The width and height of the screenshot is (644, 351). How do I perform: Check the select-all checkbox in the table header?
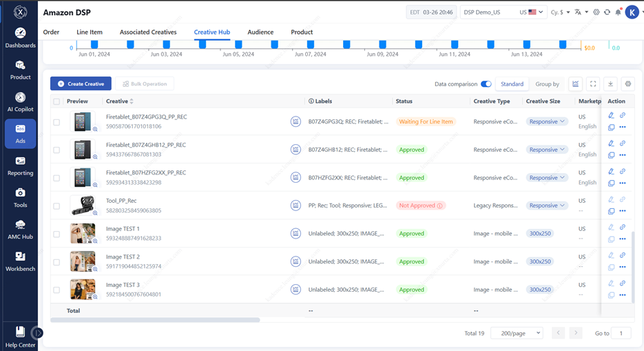(x=56, y=101)
